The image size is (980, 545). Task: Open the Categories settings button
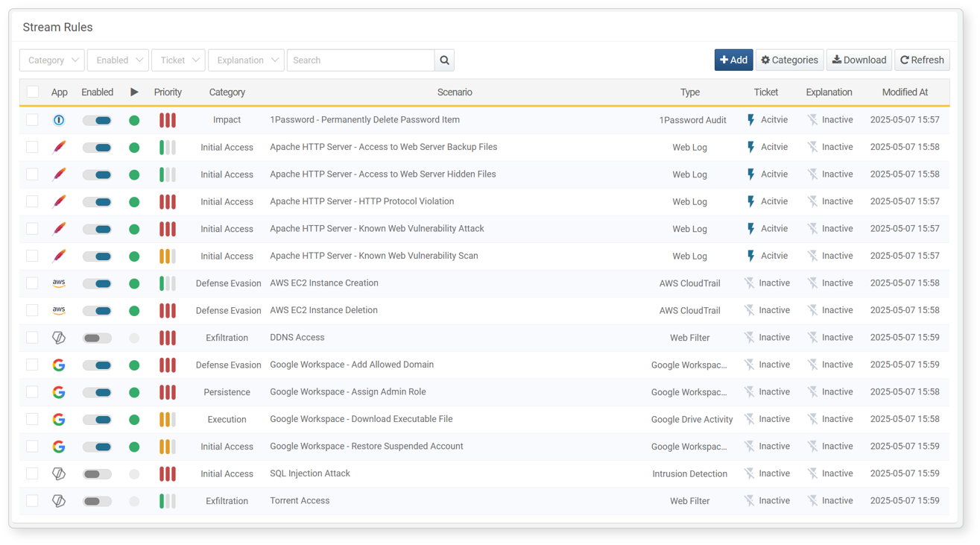[x=789, y=60]
